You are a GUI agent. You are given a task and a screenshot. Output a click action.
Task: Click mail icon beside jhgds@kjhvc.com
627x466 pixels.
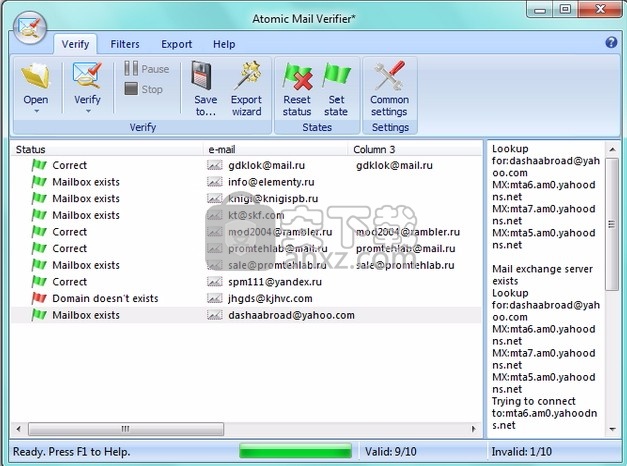(x=215, y=298)
